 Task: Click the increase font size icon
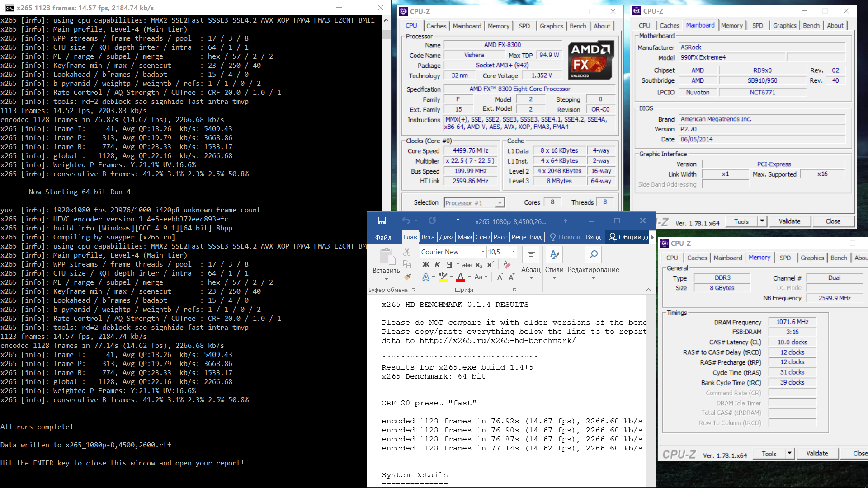[x=500, y=277]
